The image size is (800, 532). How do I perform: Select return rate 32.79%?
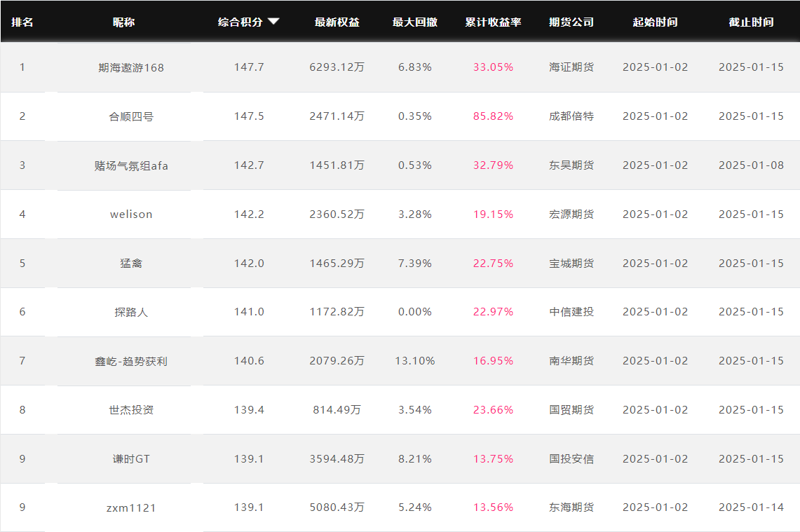click(x=494, y=165)
